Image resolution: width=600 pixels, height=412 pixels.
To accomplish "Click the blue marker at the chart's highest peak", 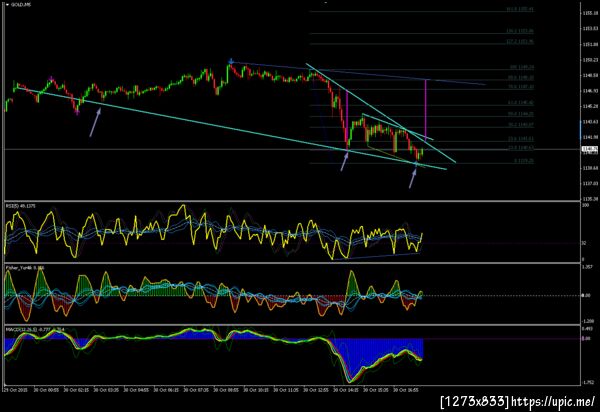I will pos(231,61).
